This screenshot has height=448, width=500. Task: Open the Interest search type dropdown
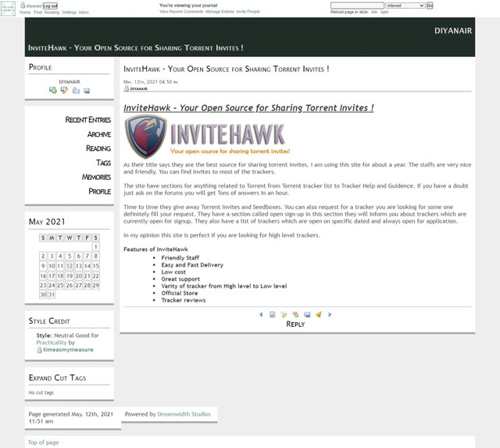click(405, 5)
